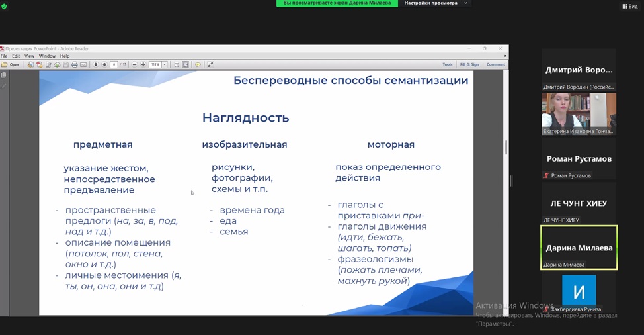This screenshot has width=644, height=335.
Task: Toggle read mode expand-arrows icon
Action: coord(210,65)
